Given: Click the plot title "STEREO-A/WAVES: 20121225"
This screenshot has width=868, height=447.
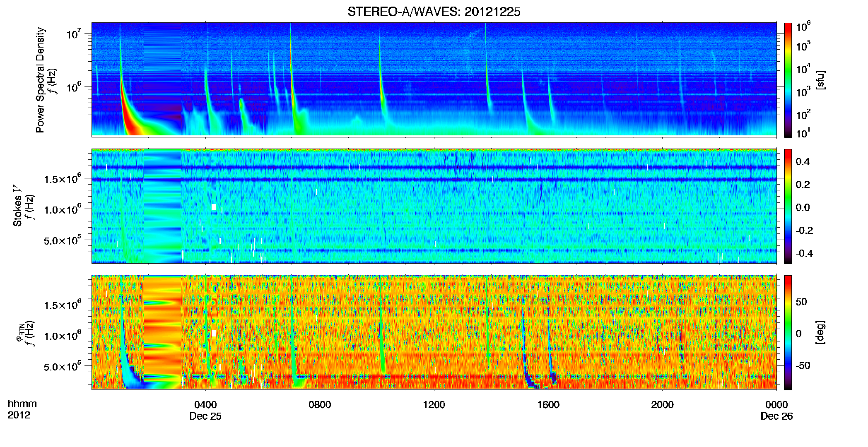Looking at the screenshot, I should point(434,12).
